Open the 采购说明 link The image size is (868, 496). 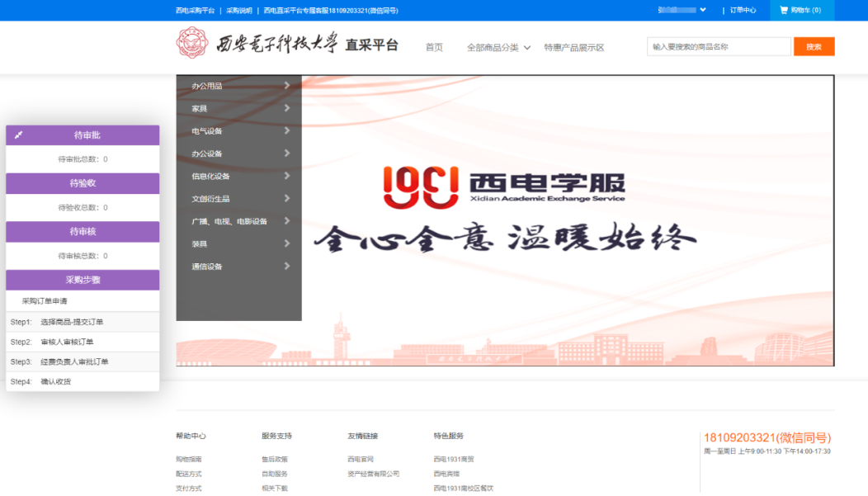[238, 11]
